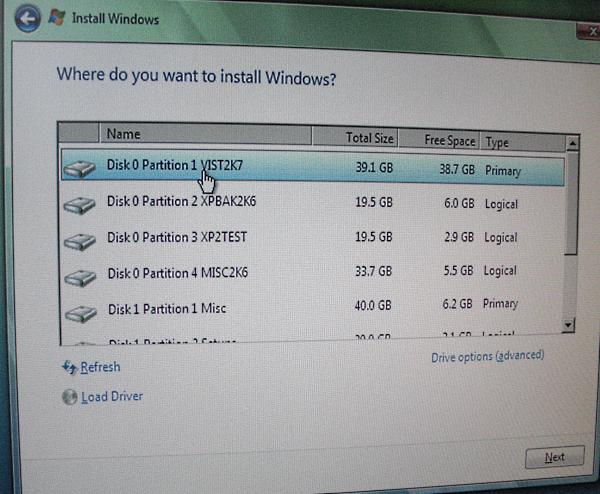Viewport: 600px width, 494px height.
Task: Click the 6.2 GB free space cell
Action: tap(457, 304)
